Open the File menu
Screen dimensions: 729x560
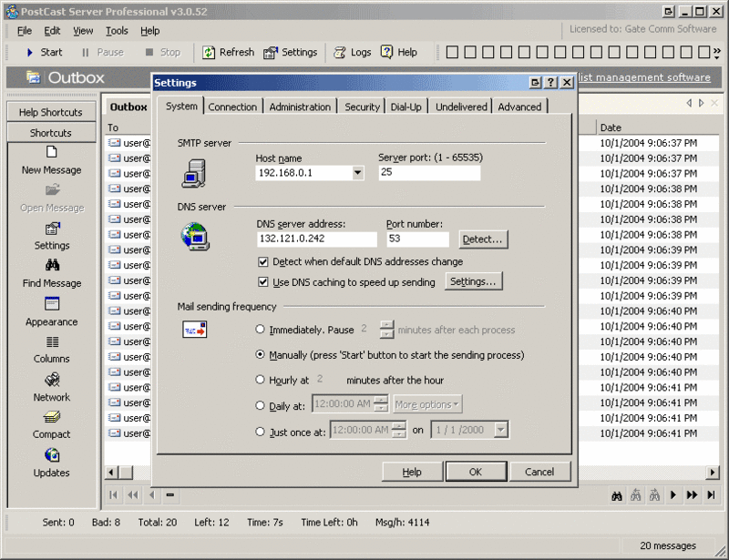(25, 31)
